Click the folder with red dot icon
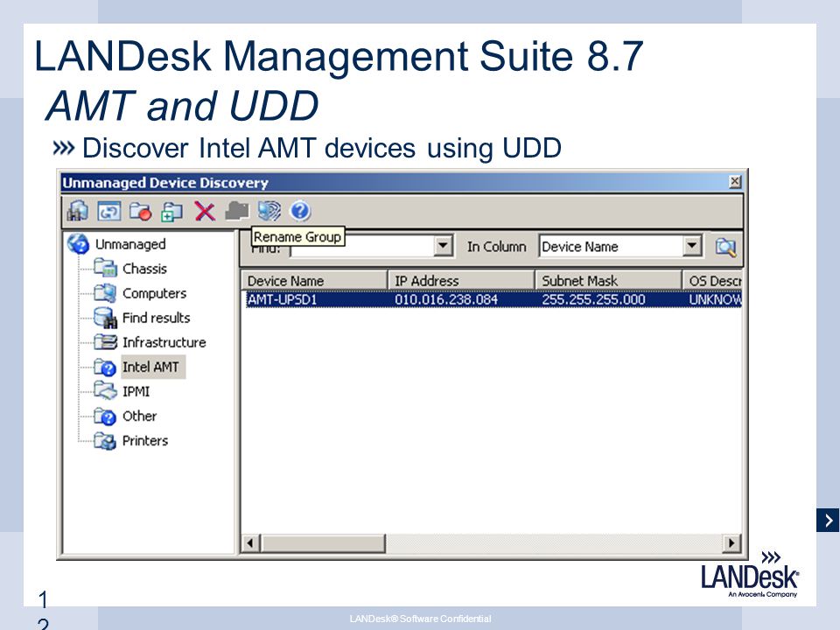 click(x=140, y=211)
